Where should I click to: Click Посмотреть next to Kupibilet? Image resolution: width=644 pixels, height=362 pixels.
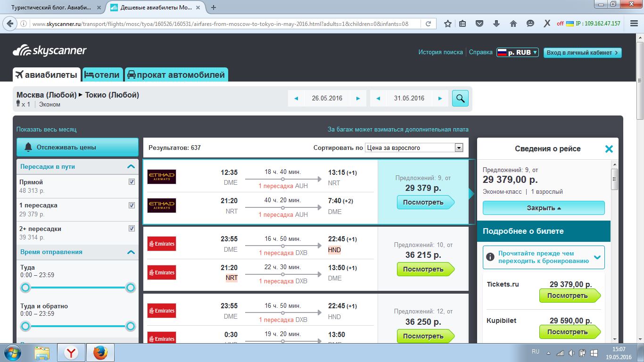point(570,332)
